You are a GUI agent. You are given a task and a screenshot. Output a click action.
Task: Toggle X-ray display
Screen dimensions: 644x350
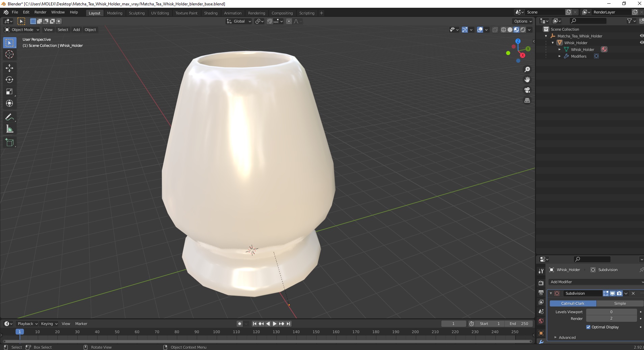495,30
